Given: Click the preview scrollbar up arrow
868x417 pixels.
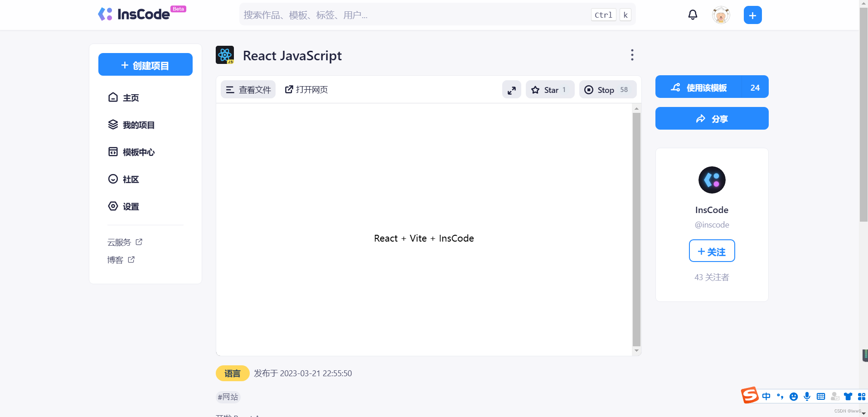Looking at the screenshot, I should [636, 108].
